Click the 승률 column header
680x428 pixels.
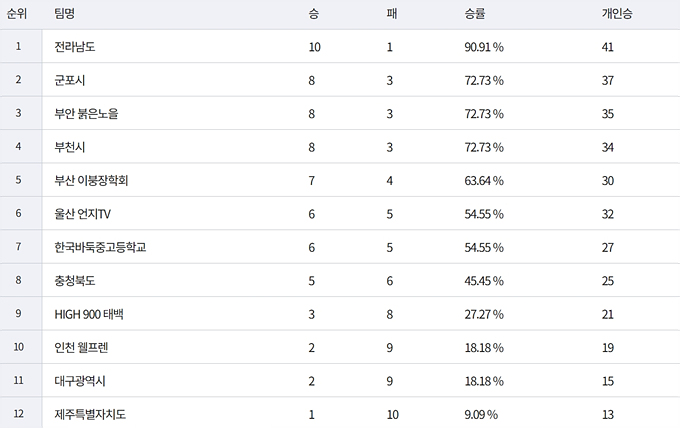coord(476,14)
